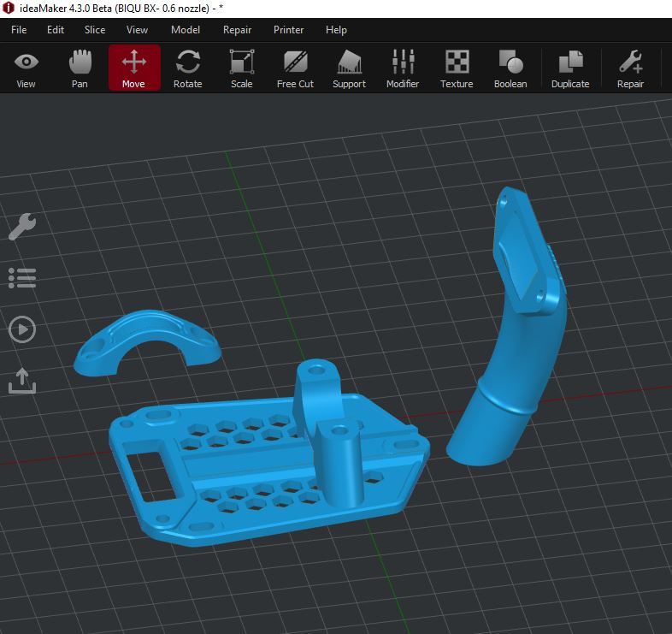Open the File menu
The height and width of the screenshot is (634, 672).
pyautogui.click(x=19, y=30)
